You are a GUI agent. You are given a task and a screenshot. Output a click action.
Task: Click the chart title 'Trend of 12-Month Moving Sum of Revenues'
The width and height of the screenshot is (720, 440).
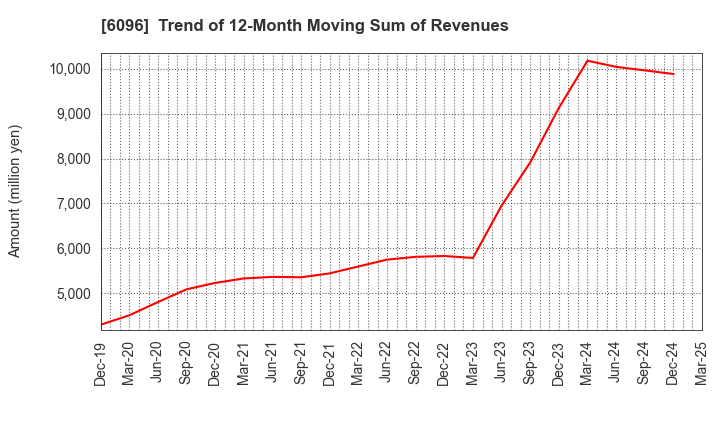click(x=333, y=25)
